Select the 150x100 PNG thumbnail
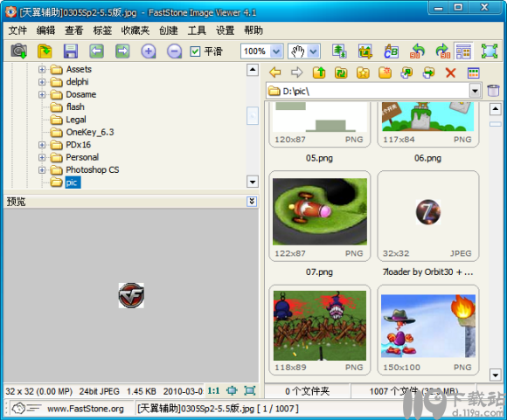 tap(427, 330)
